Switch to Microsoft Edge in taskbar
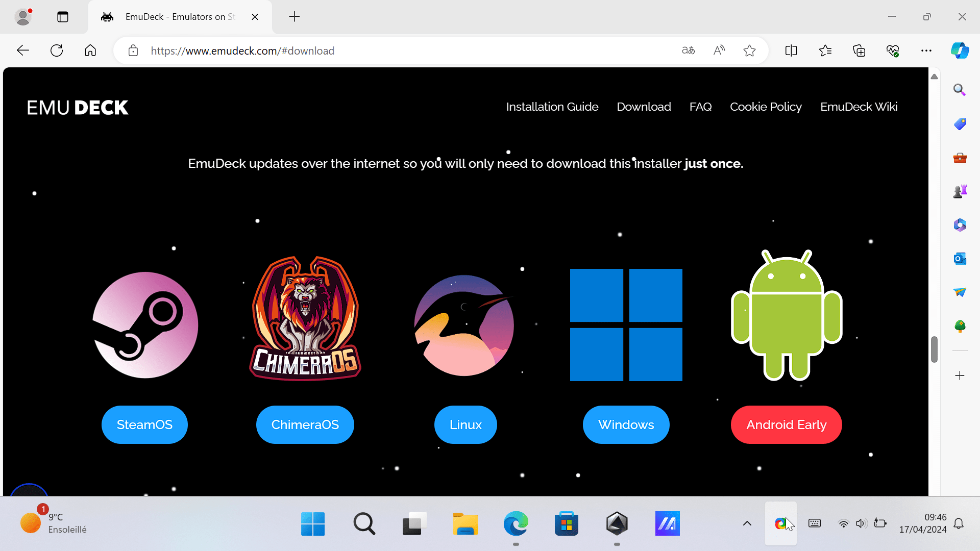 [516, 523]
